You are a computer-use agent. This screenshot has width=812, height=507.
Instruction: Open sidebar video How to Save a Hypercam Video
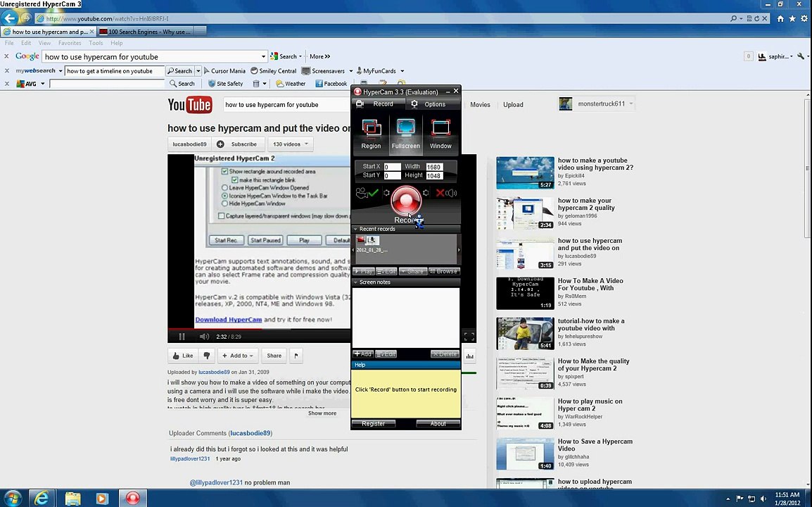595,445
